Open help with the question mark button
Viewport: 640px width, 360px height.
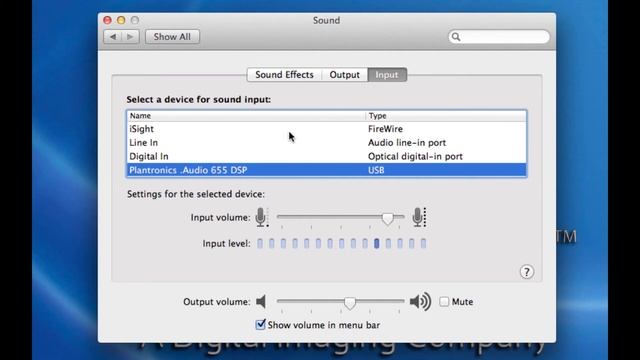coord(527,272)
